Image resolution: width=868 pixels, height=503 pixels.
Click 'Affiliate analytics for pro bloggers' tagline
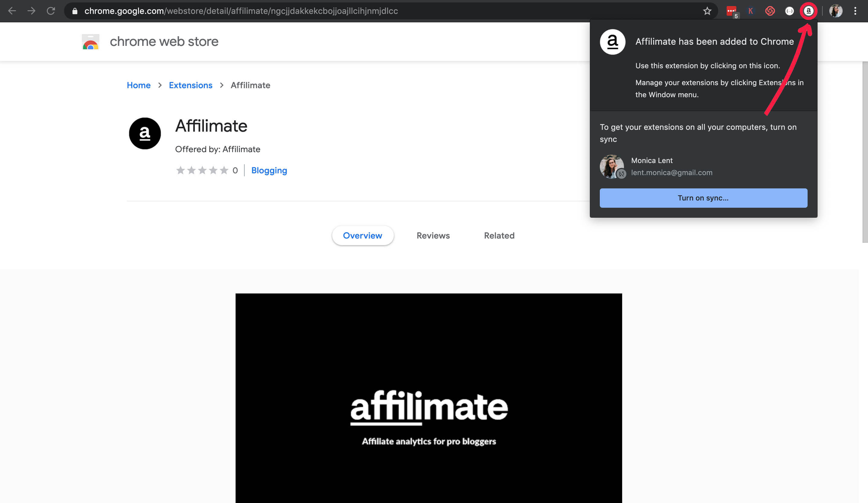pos(429,441)
